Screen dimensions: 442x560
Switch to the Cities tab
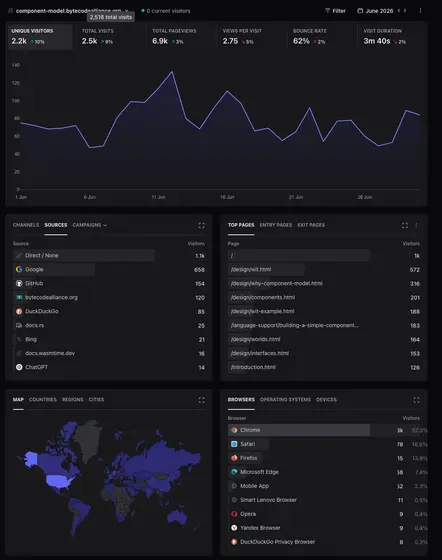(96, 399)
